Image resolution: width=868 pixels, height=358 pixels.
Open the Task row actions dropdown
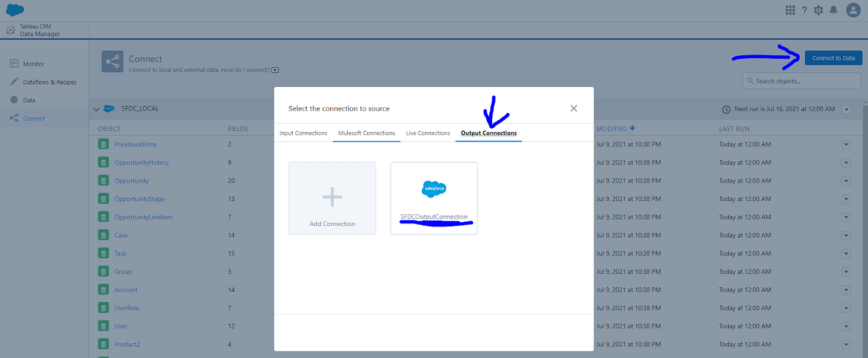846,254
